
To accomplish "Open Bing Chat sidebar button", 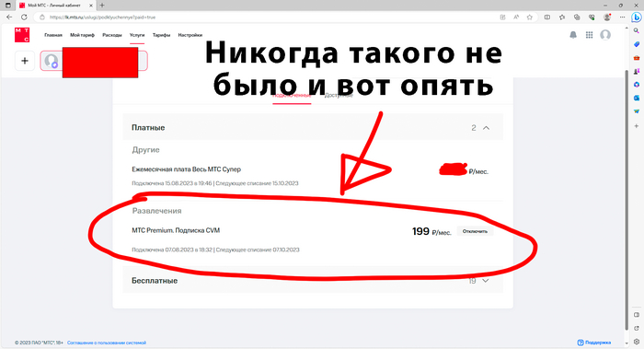I will (637, 17).
